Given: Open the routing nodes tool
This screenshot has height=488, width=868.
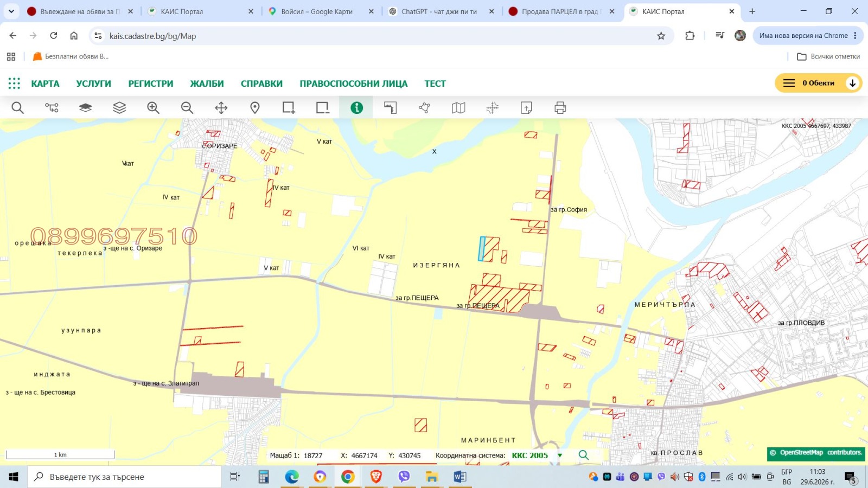Looking at the screenshot, I should click(52, 108).
